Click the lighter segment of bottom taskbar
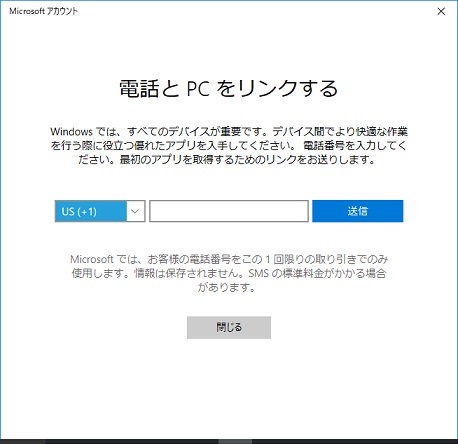Screen dimensions: 458x444 pyautogui.click(x=235, y=442)
